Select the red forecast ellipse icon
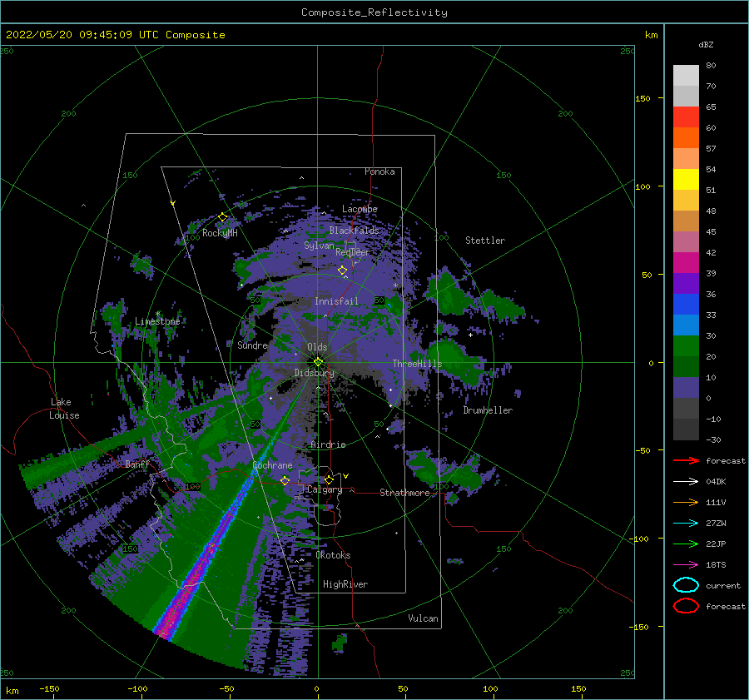This screenshot has height=700, width=749. [686, 606]
